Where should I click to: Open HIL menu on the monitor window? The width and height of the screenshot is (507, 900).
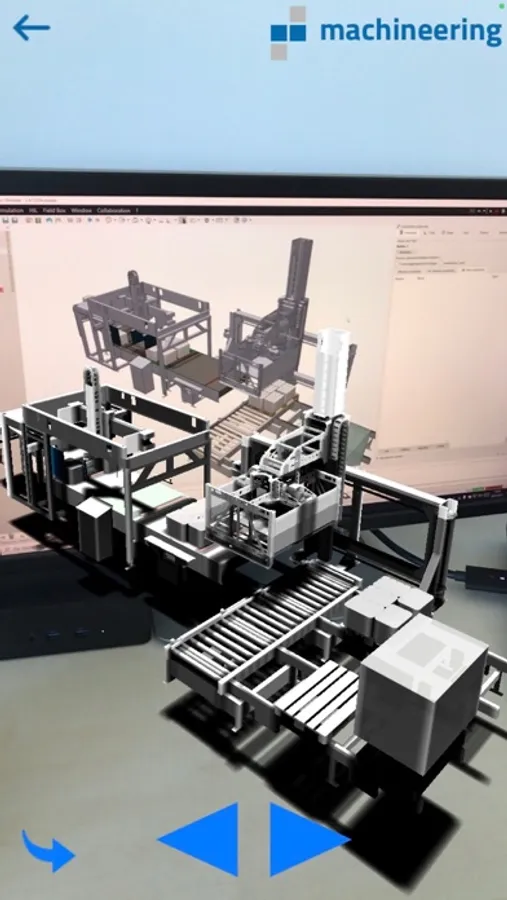pyautogui.click(x=32, y=211)
